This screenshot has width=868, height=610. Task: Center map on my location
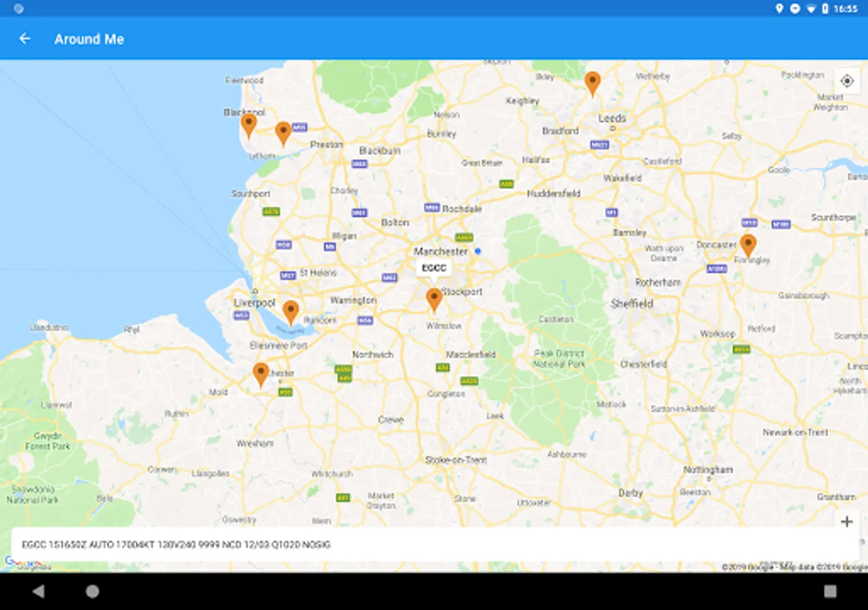(847, 81)
